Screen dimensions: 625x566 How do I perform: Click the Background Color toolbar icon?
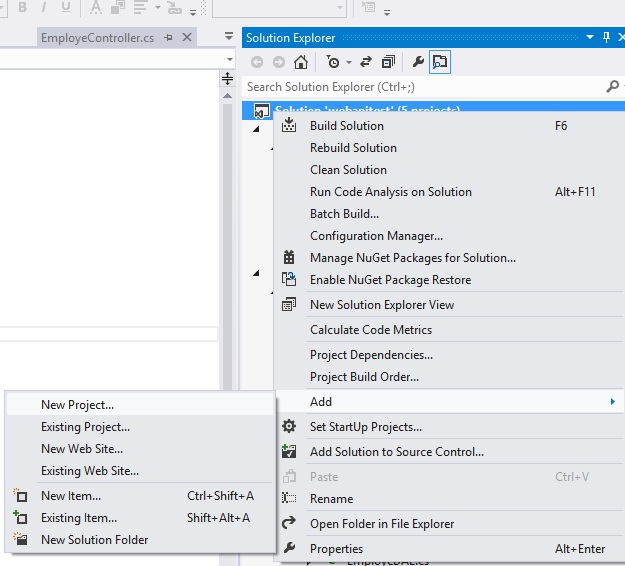point(118,7)
